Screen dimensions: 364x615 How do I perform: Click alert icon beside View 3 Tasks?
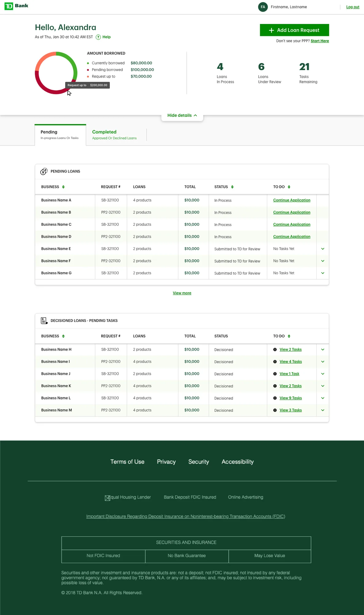pos(275,410)
